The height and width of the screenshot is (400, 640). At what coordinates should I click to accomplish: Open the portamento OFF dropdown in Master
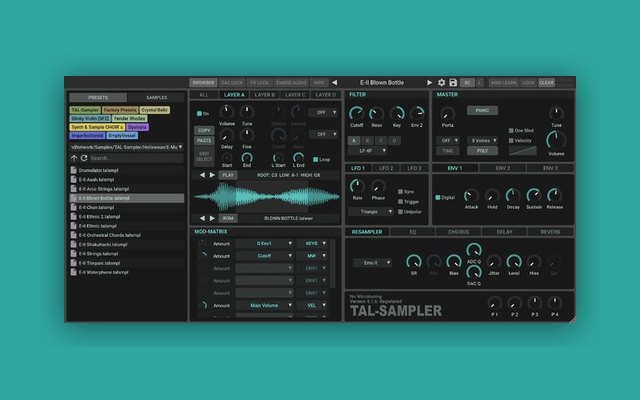coord(448,140)
